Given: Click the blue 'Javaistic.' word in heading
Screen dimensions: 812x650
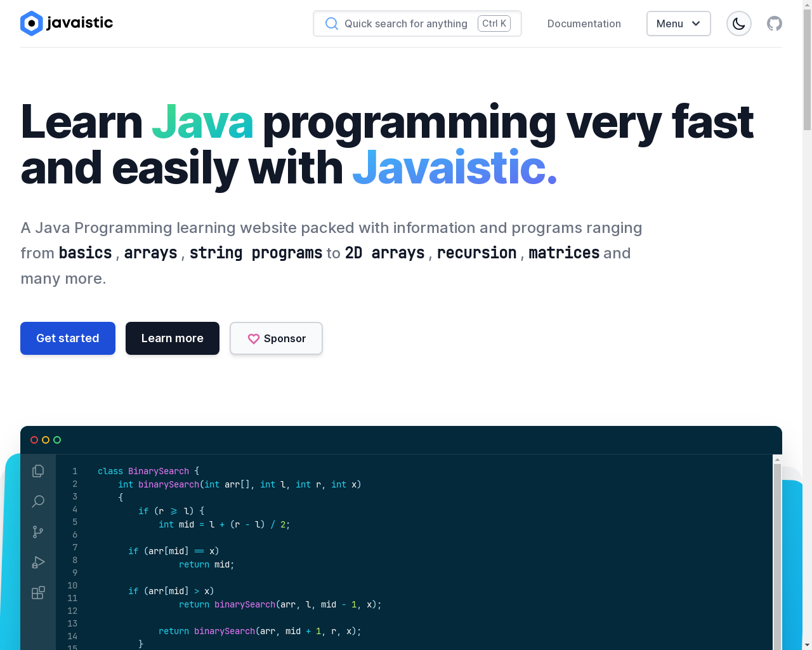Looking at the screenshot, I should tap(454, 168).
